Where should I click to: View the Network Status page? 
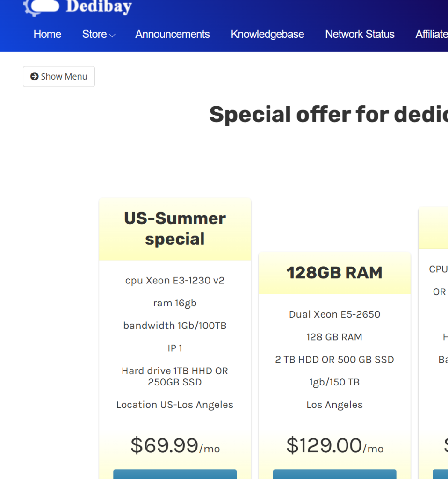(360, 34)
